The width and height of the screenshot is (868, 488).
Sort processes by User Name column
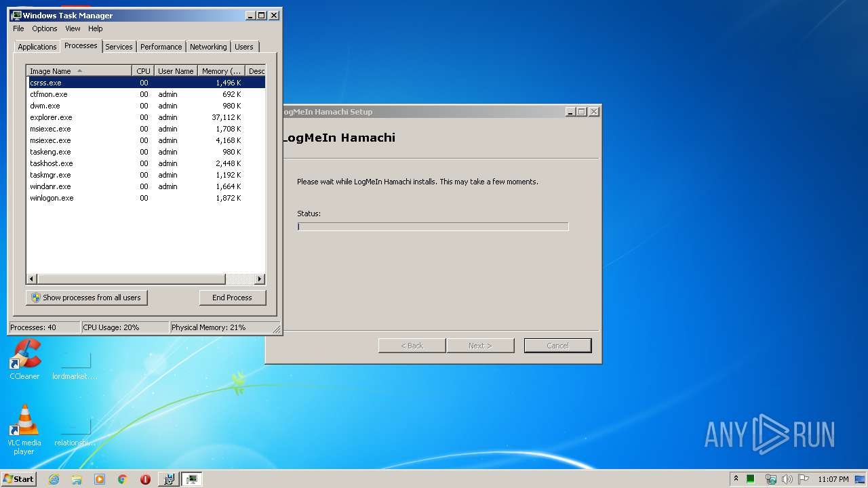click(176, 71)
